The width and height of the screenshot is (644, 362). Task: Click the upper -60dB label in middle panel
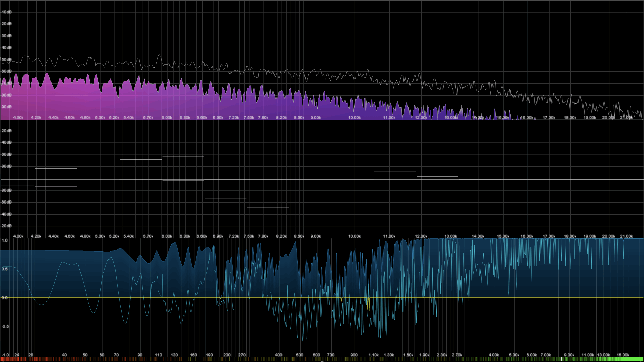click(6, 154)
